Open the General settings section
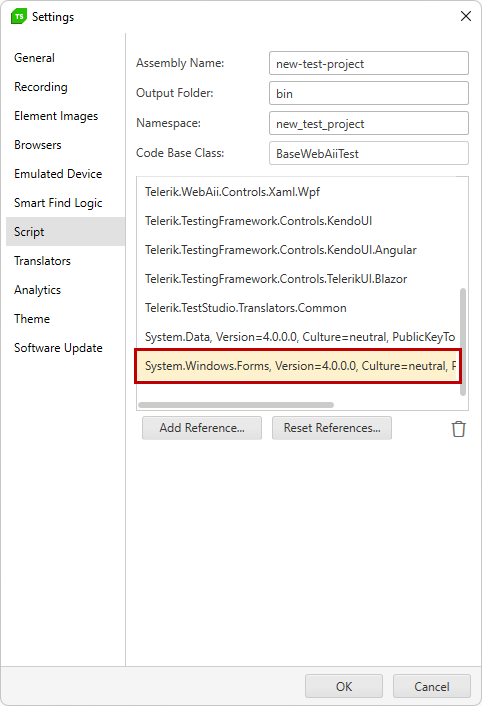 (x=65, y=58)
